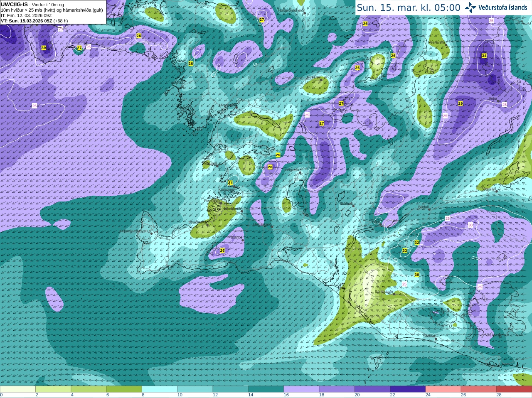The height and width of the screenshot is (398, 532).
Task: Click the Búrfell station label
Action: 423,207
